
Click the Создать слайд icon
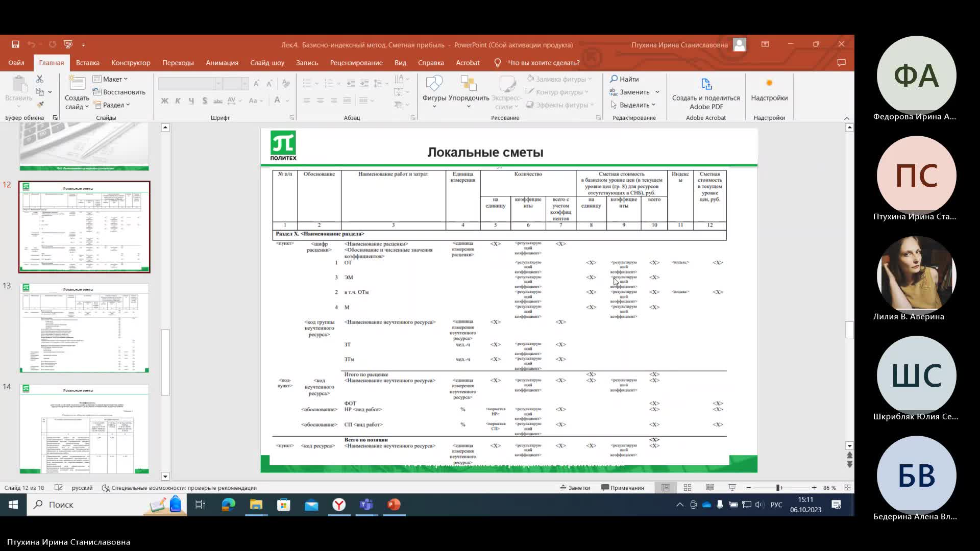(x=77, y=84)
